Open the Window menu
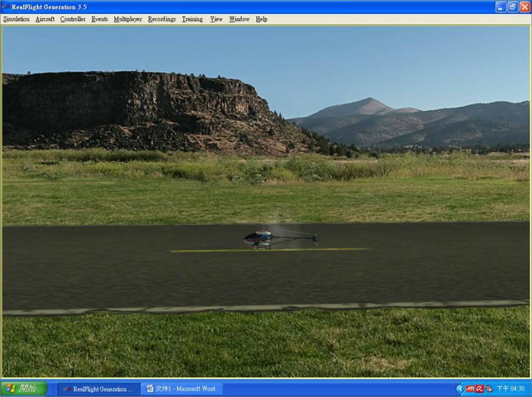The image size is (532, 397). point(239,19)
